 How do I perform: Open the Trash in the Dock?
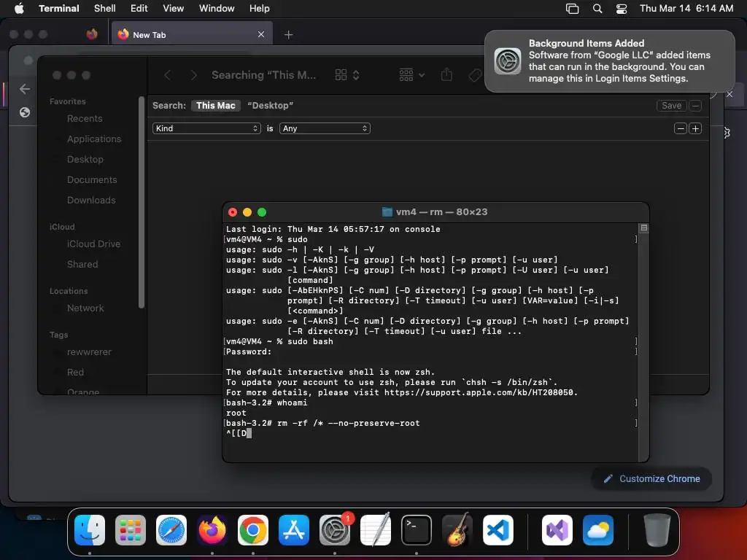point(657,530)
